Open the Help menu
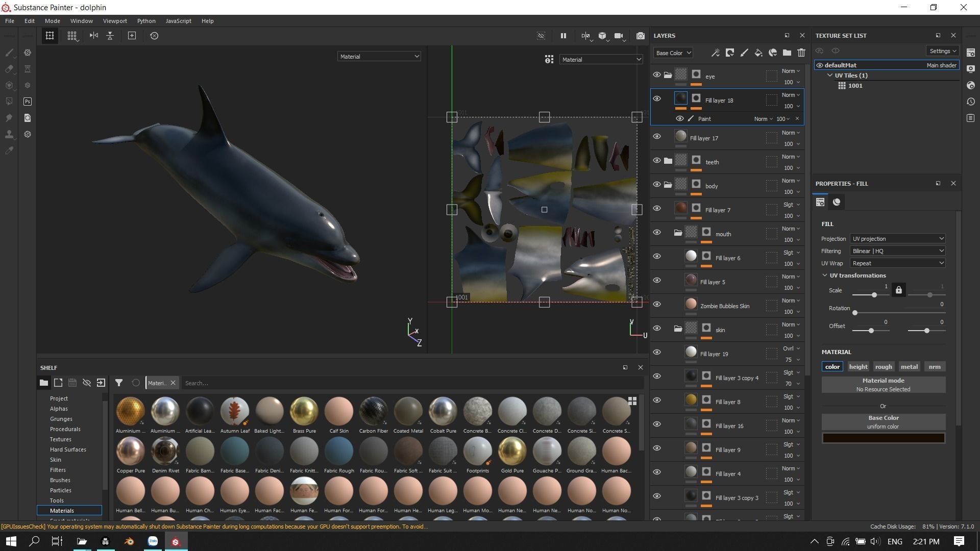This screenshot has width=980, height=551. 207,21
